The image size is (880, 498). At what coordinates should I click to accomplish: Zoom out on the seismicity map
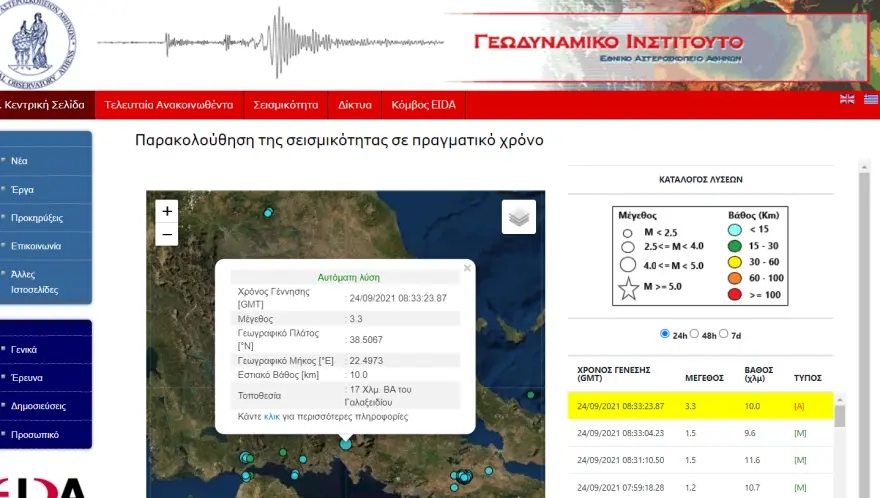coord(167,235)
